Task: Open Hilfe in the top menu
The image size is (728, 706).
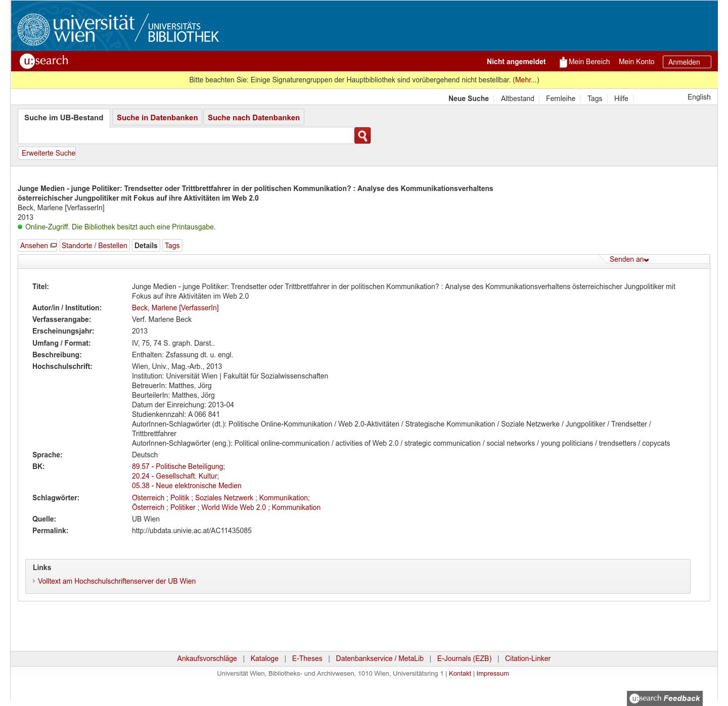Action: (621, 99)
